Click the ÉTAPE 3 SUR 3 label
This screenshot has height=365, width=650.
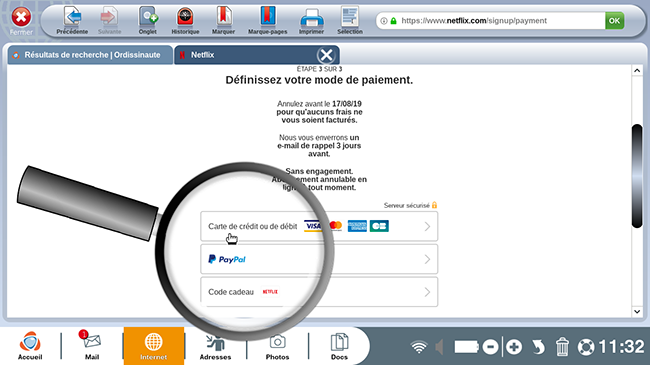click(x=319, y=69)
